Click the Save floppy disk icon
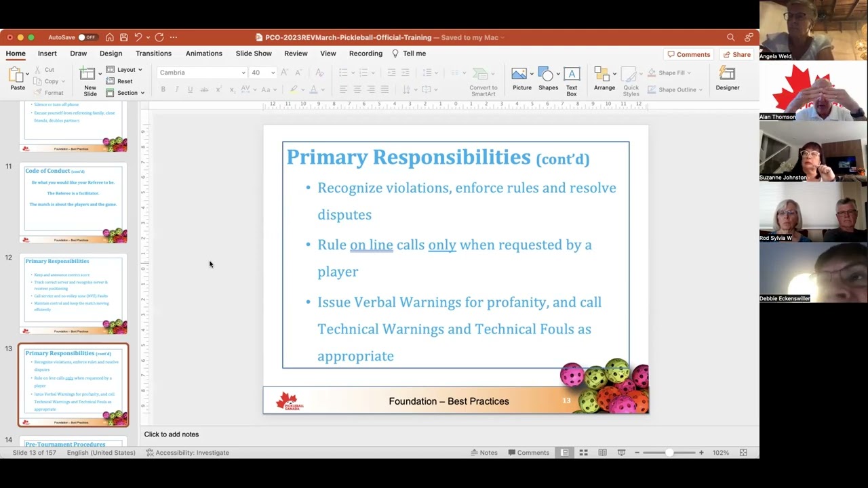Image resolution: width=868 pixels, height=488 pixels. point(123,37)
